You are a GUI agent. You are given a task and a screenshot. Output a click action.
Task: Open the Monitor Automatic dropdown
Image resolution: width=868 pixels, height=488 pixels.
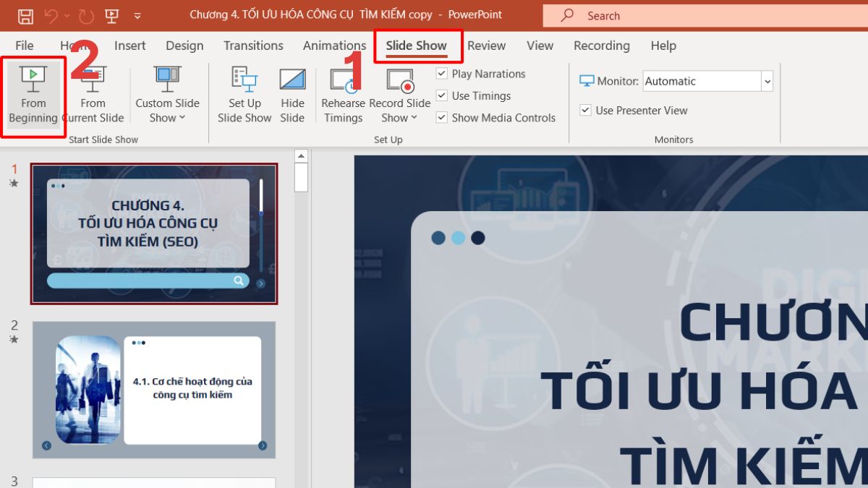(767, 82)
